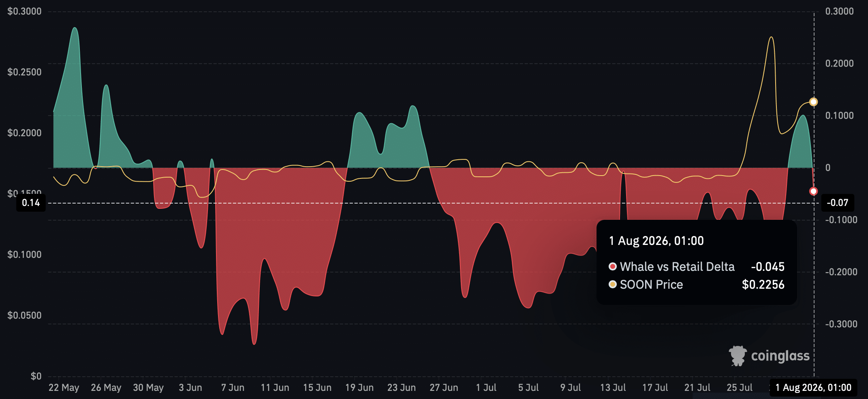Select the -0.07 right axis crosshair label
This screenshot has width=868, height=399.
838,203
